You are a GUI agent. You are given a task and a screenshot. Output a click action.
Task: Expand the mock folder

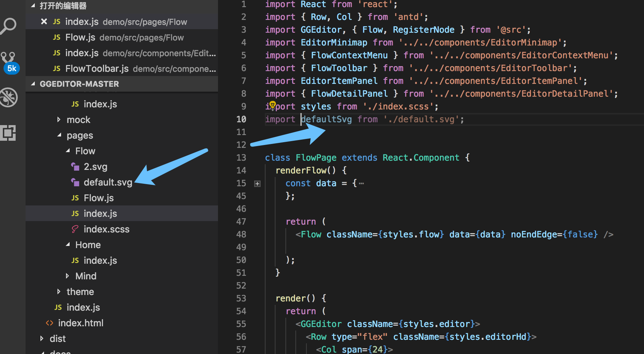(59, 119)
